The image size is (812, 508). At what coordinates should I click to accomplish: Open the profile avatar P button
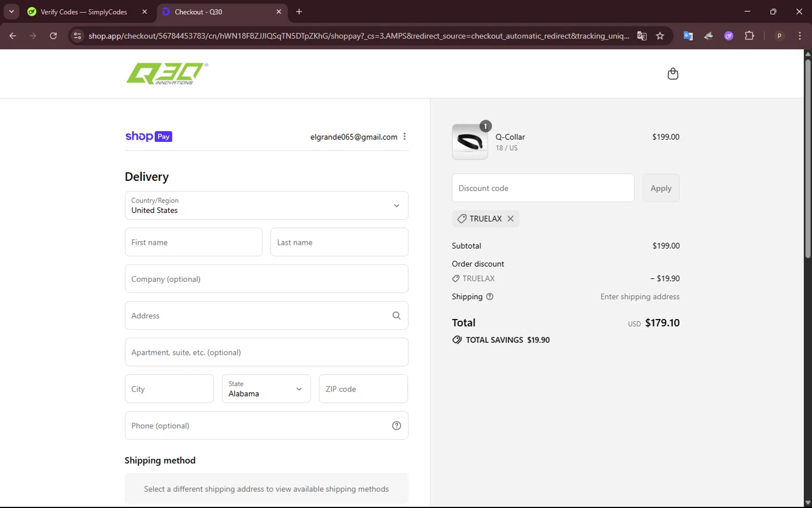(780, 36)
